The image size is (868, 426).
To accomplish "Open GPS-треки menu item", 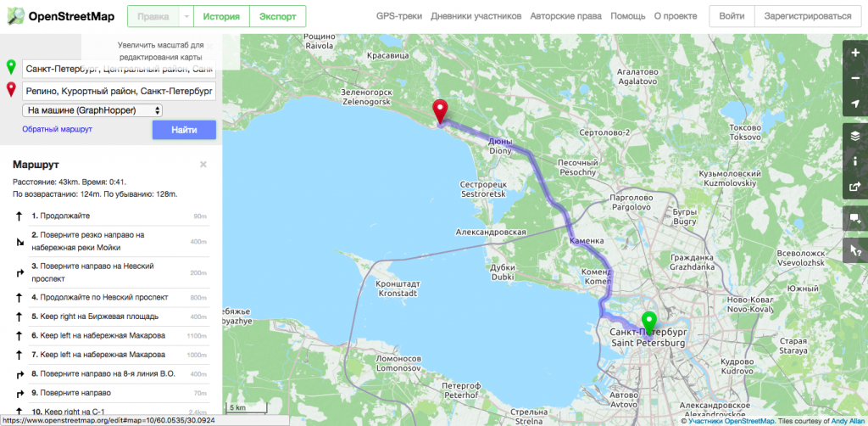I will 398,16.
